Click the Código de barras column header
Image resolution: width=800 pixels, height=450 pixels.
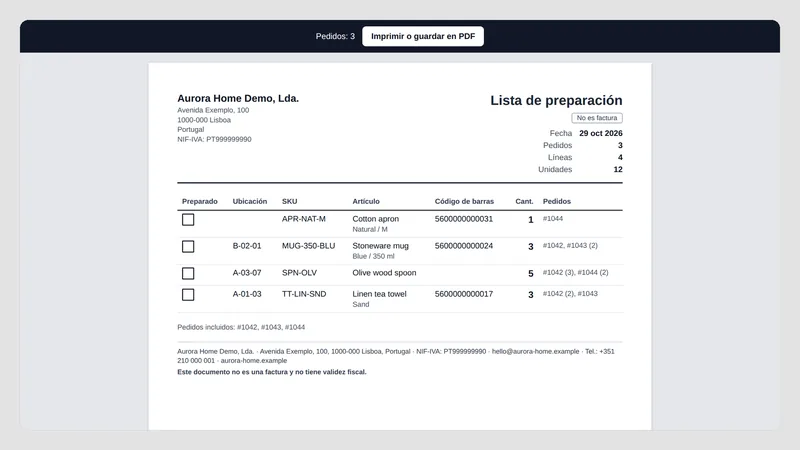(464, 202)
